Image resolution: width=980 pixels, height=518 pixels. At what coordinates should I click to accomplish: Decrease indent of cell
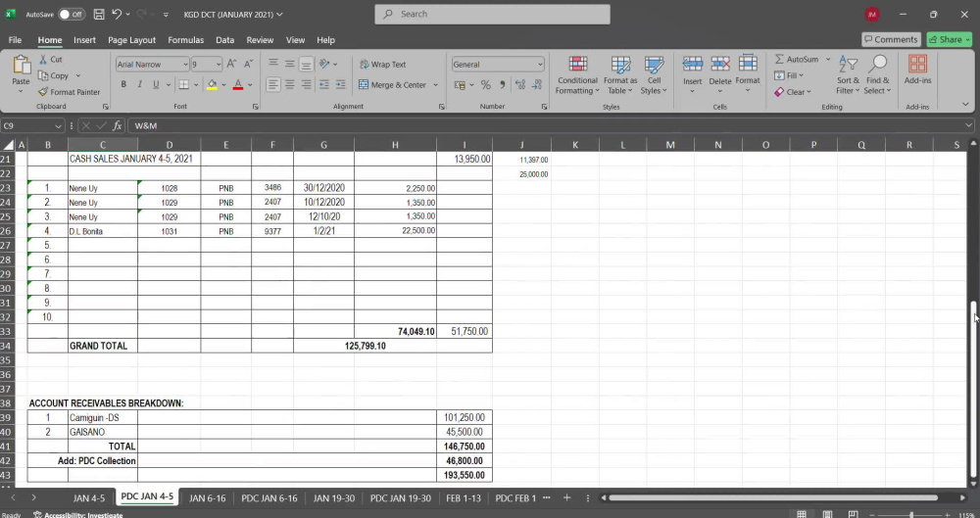[x=323, y=84]
